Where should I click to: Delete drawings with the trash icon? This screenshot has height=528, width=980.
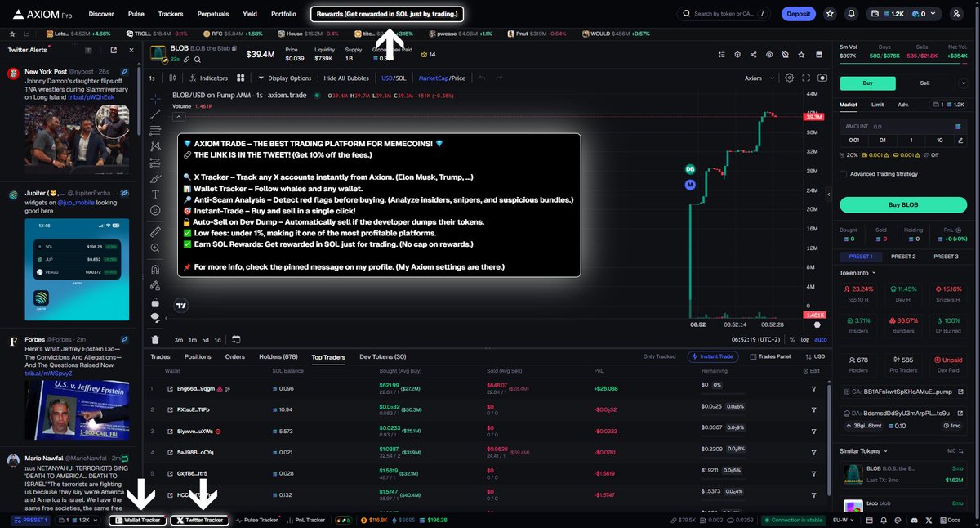(x=156, y=339)
